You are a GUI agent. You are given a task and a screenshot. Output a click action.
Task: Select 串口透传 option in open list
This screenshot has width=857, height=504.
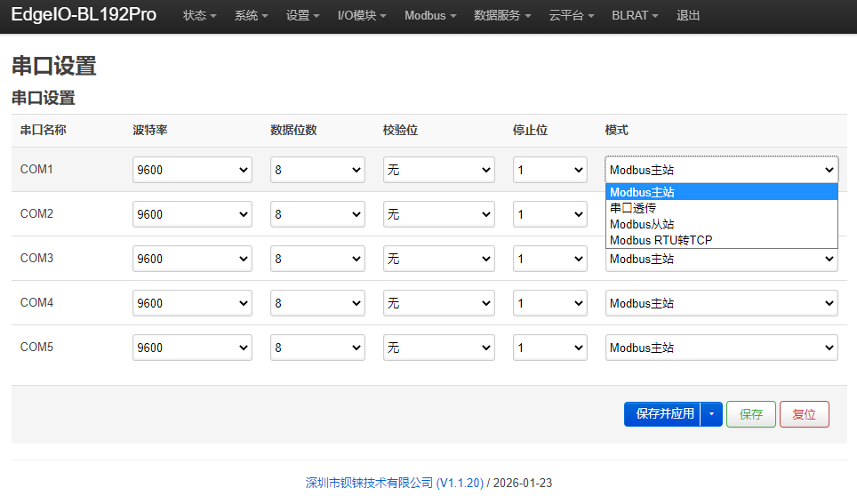pos(722,208)
